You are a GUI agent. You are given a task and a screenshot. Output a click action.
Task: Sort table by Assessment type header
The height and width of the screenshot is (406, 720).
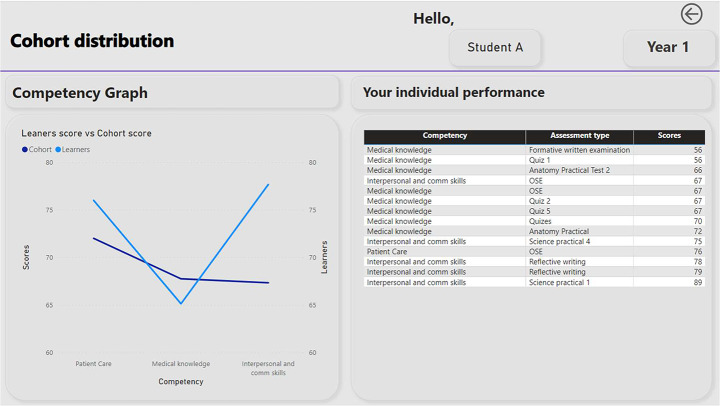(579, 135)
